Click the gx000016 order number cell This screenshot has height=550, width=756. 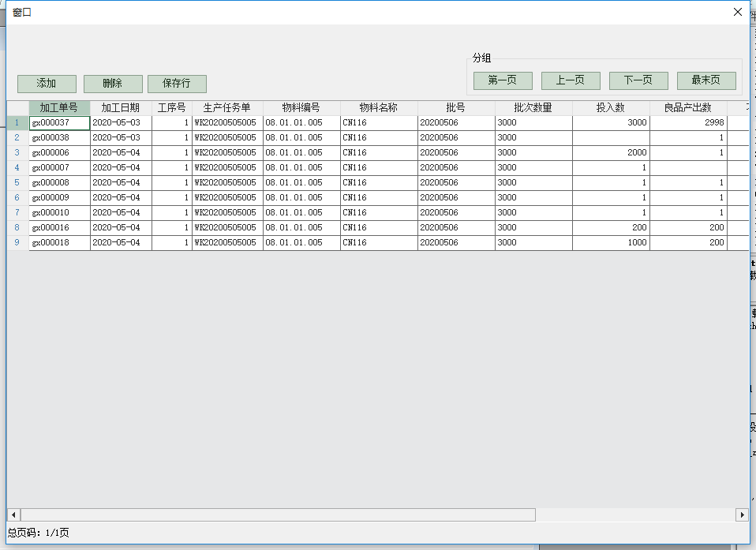59,228
